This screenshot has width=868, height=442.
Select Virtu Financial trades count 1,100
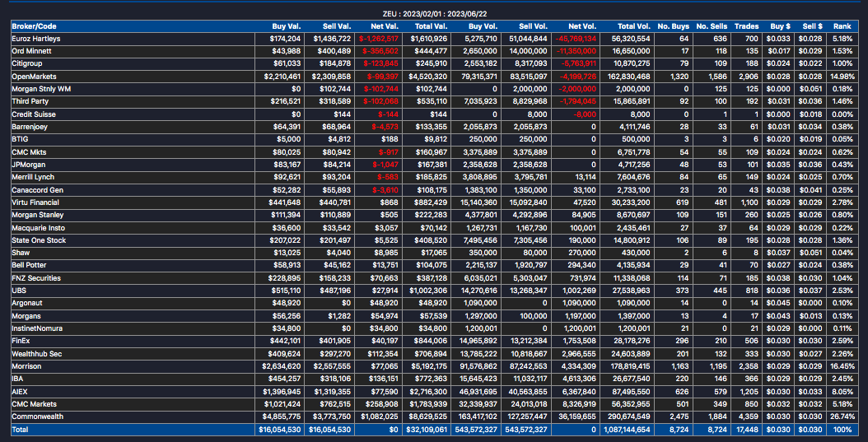coord(751,202)
